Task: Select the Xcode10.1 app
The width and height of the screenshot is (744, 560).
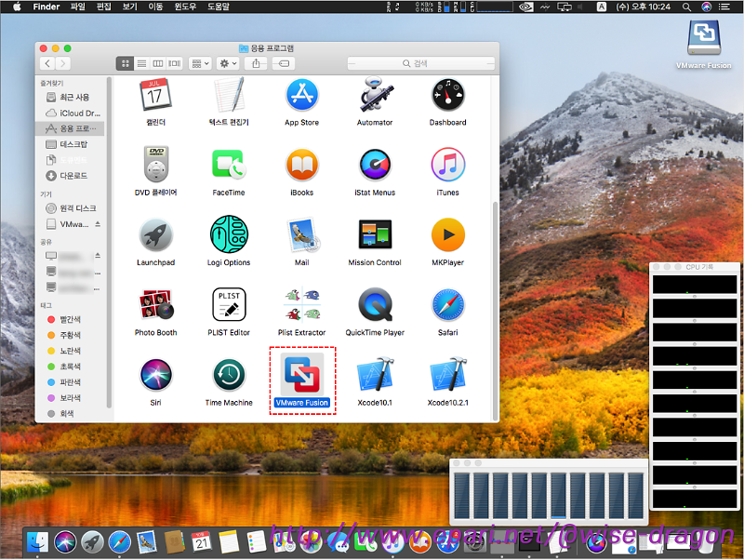Action: 375,375
